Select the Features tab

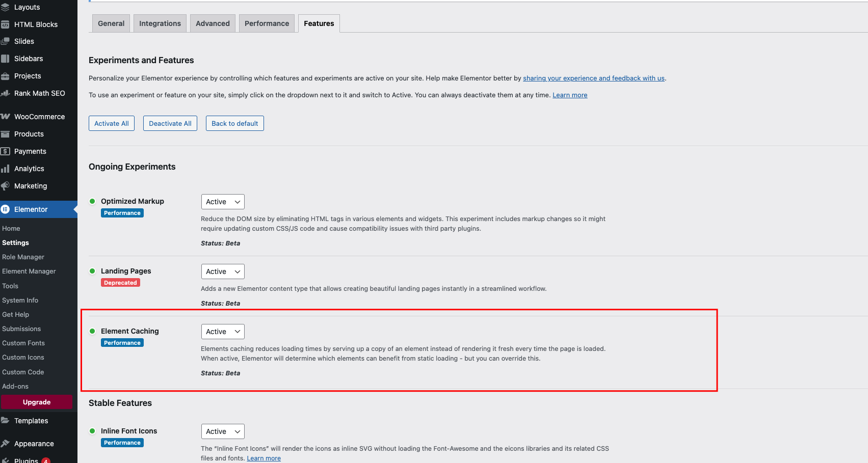(x=319, y=23)
